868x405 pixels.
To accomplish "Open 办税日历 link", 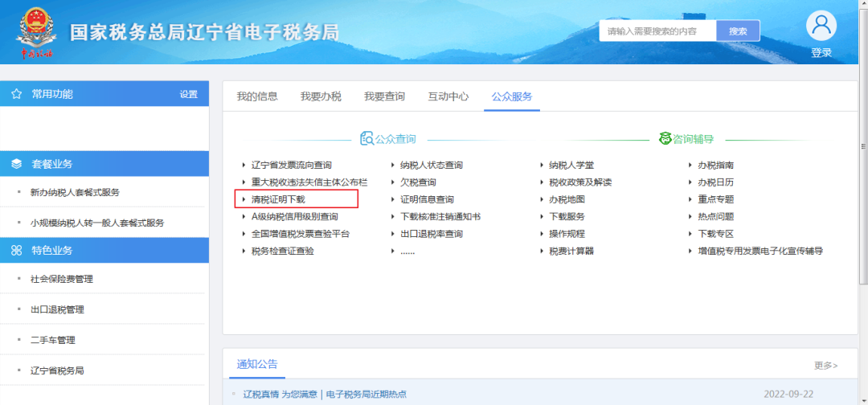I will [716, 182].
